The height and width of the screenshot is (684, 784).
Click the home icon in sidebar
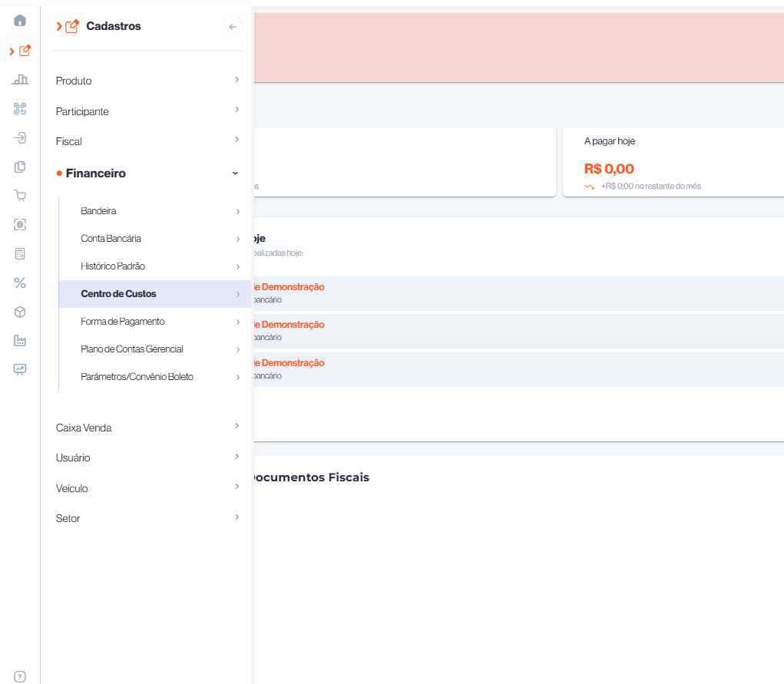click(20, 21)
